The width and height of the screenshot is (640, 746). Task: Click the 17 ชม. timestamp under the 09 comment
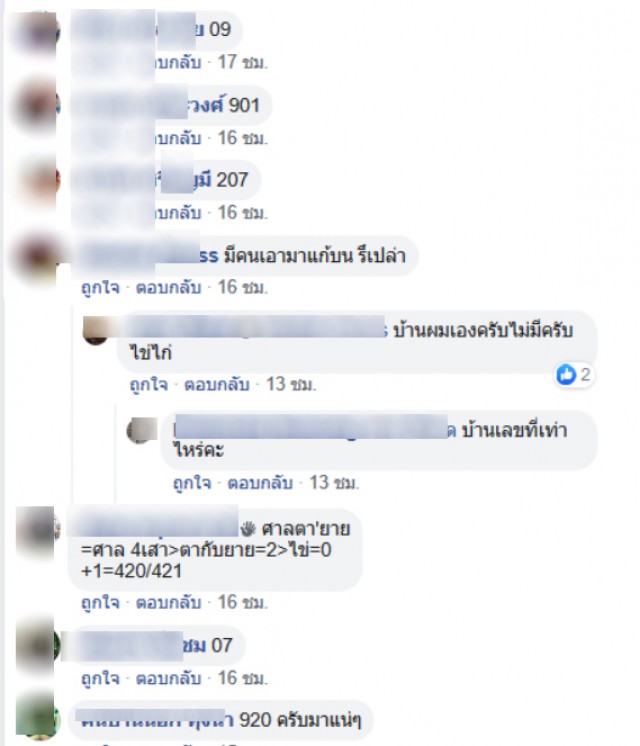click(243, 62)
